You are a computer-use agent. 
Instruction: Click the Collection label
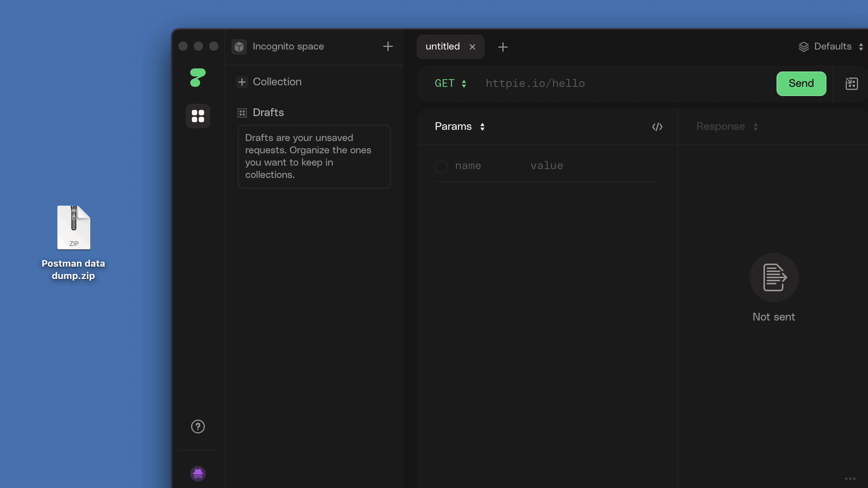[277, 82]
